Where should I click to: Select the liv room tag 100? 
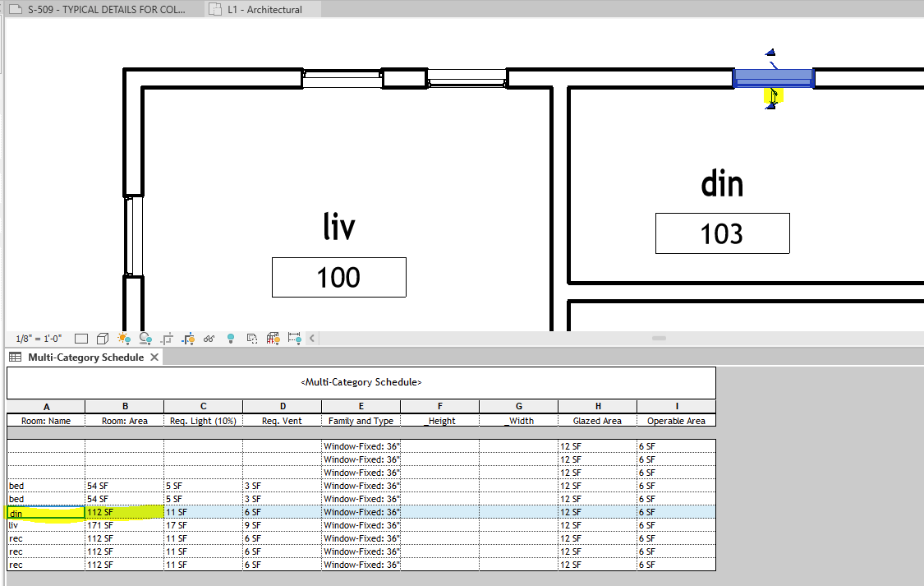click(x=338, y=277)
